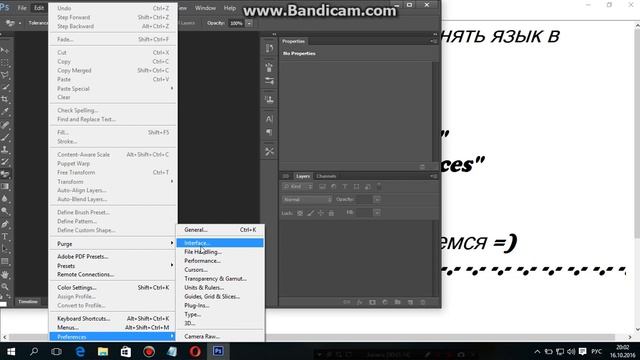The height and width of the screenshot is (360, 640).
Task: Click the Delete Layer trash icon
Action: tap(423, 302)
